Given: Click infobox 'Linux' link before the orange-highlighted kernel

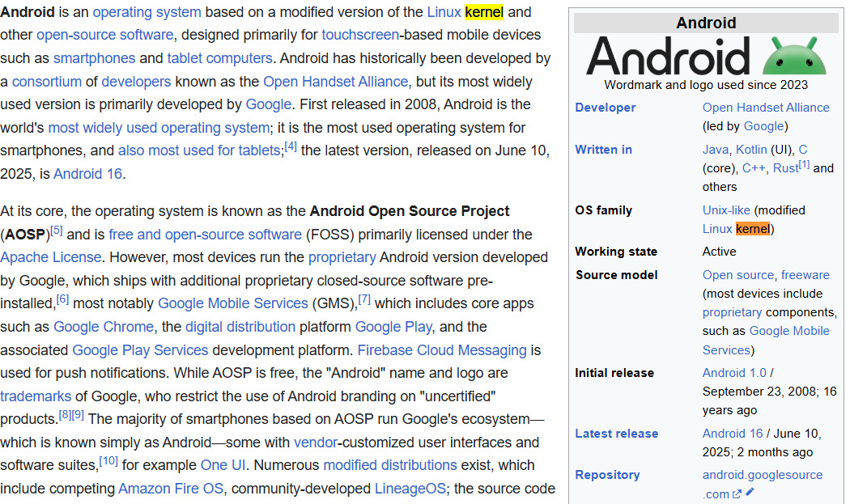Looking at the screenshot, I should 717,229.
